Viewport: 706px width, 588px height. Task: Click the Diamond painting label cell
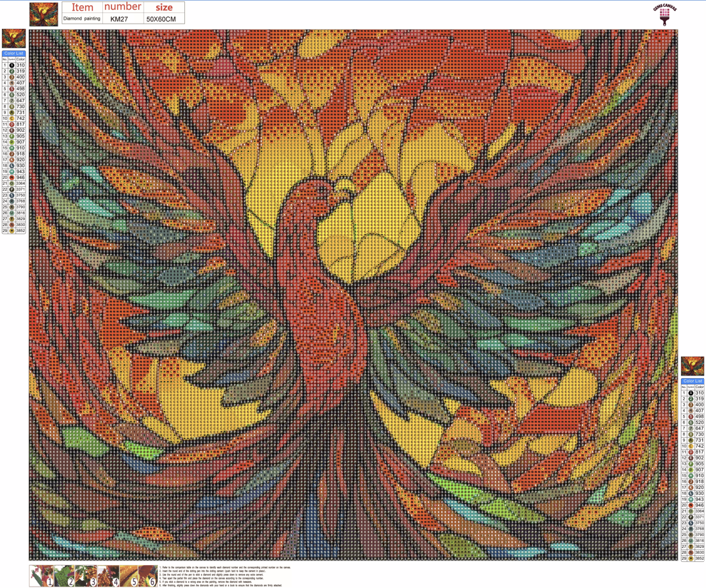coord(82,19)
